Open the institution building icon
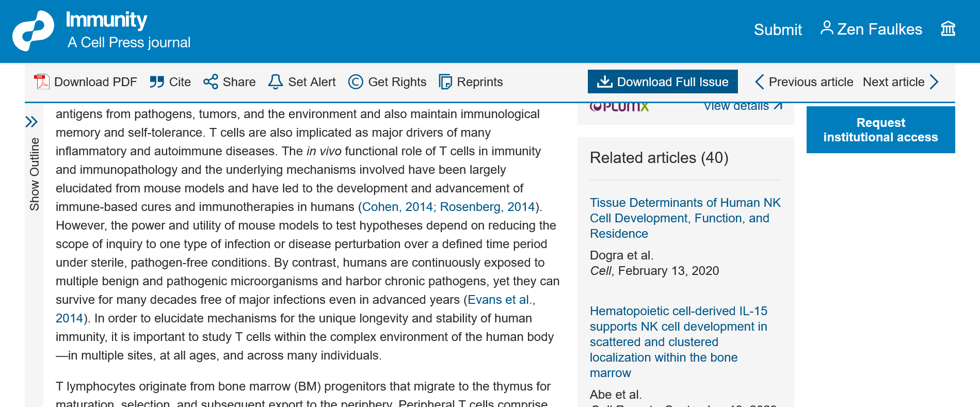This screenshot has width=980, height=407. (948, 29)
